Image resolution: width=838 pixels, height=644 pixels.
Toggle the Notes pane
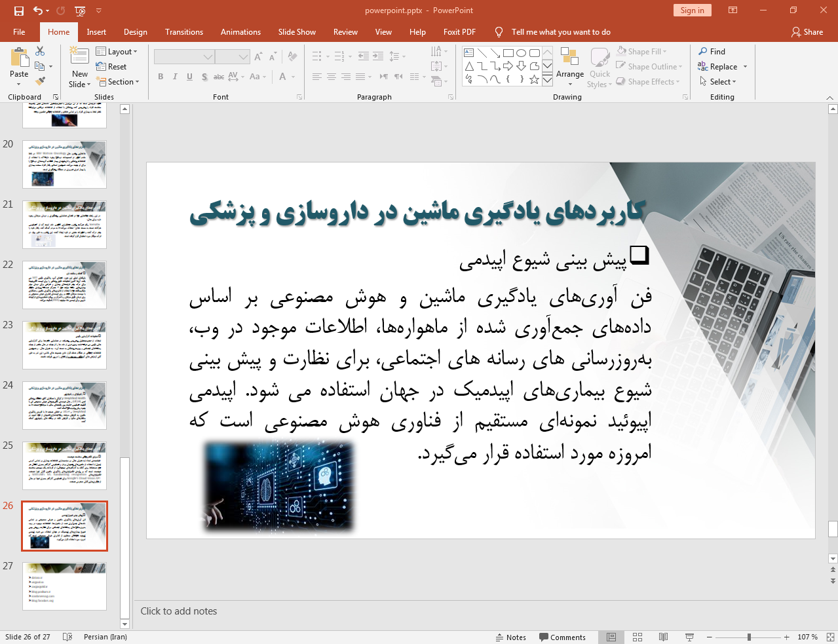(x=511, y=637)
